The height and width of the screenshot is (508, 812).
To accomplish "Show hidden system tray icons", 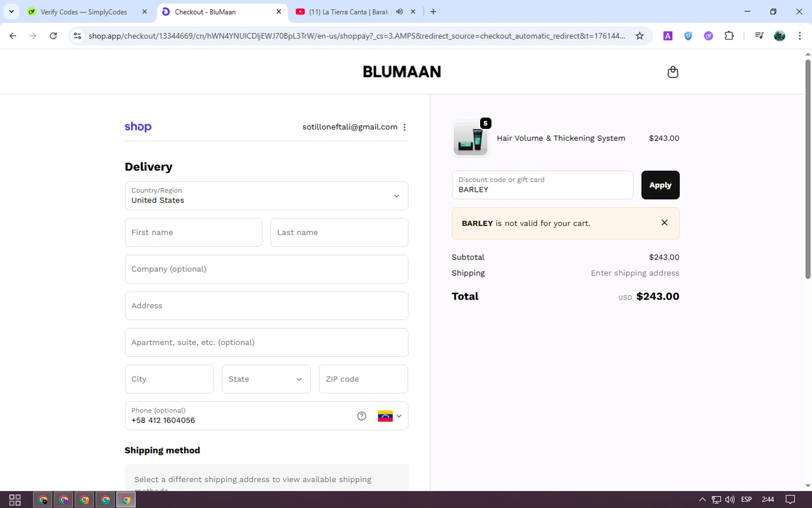I will click(702, 499).
